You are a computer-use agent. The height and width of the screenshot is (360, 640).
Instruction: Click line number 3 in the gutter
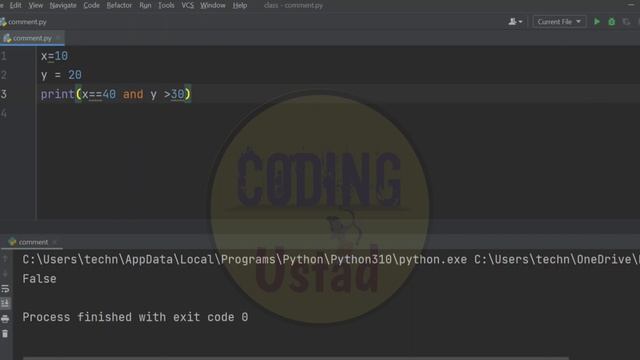[x=4, y=94]
